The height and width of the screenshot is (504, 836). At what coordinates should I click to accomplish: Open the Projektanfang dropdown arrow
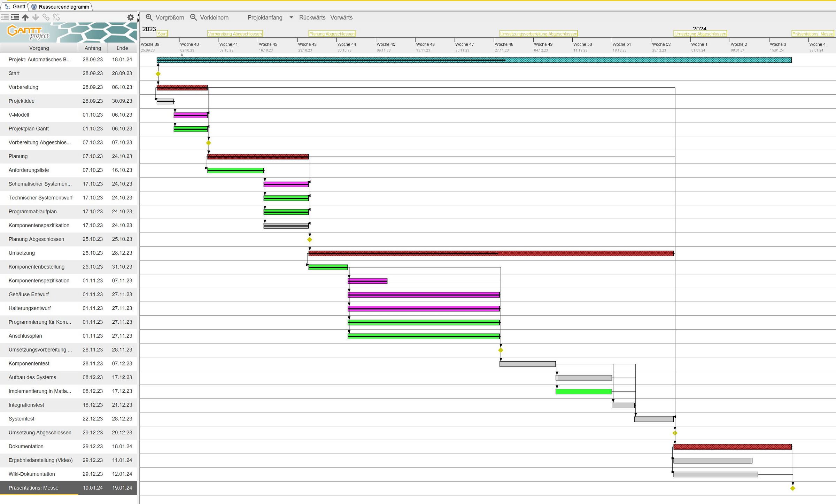tap(291, 17)
